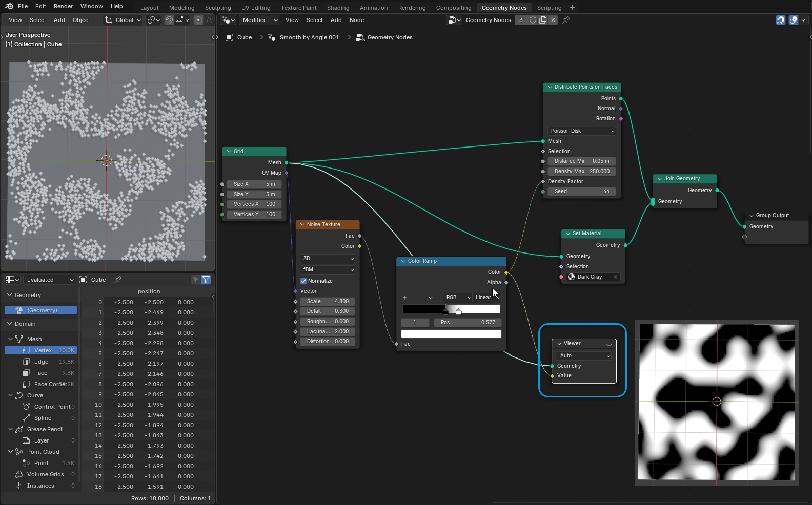Pin the geometry node group
The height and width of the screenshot is (505, 812).
pos(566,20)
